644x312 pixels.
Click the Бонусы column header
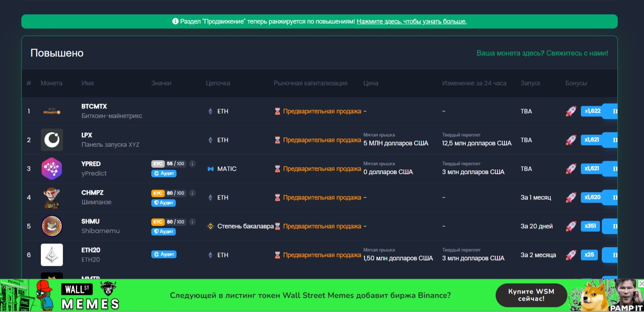tap(576, 83)
